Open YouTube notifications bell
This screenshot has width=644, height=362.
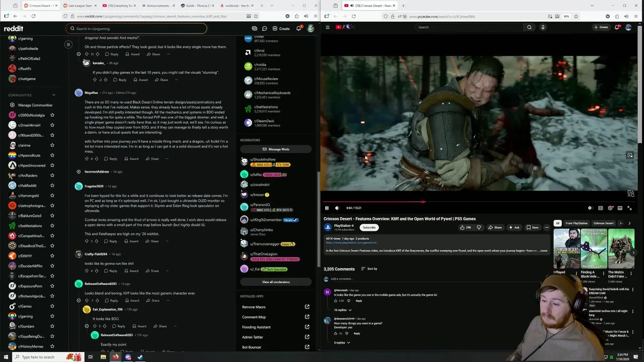(617, 27)
